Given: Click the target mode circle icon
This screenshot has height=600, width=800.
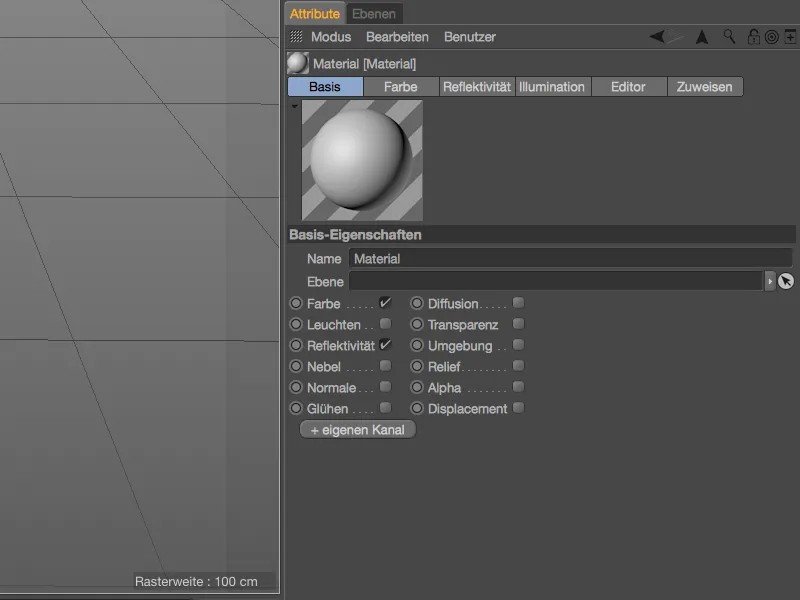Looking at the screenshot, I should point(771,37).
